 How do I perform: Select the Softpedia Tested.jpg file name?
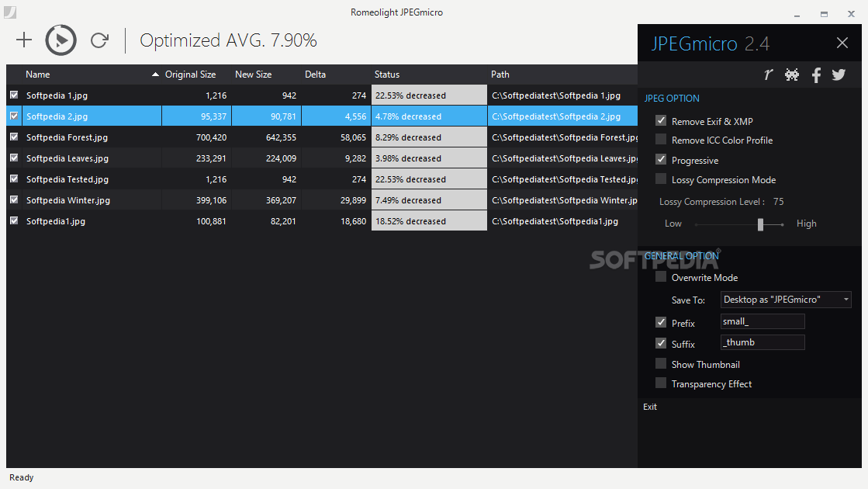tap(67, 179)
